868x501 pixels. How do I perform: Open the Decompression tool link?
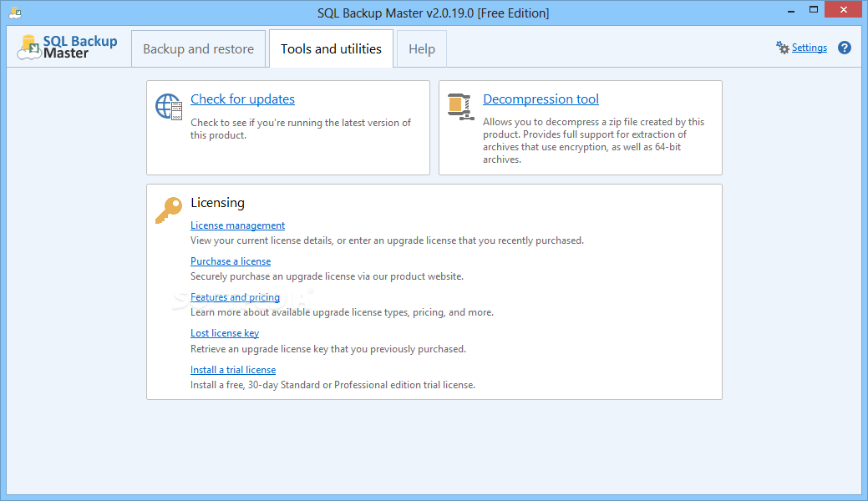(x=541, y=99)
